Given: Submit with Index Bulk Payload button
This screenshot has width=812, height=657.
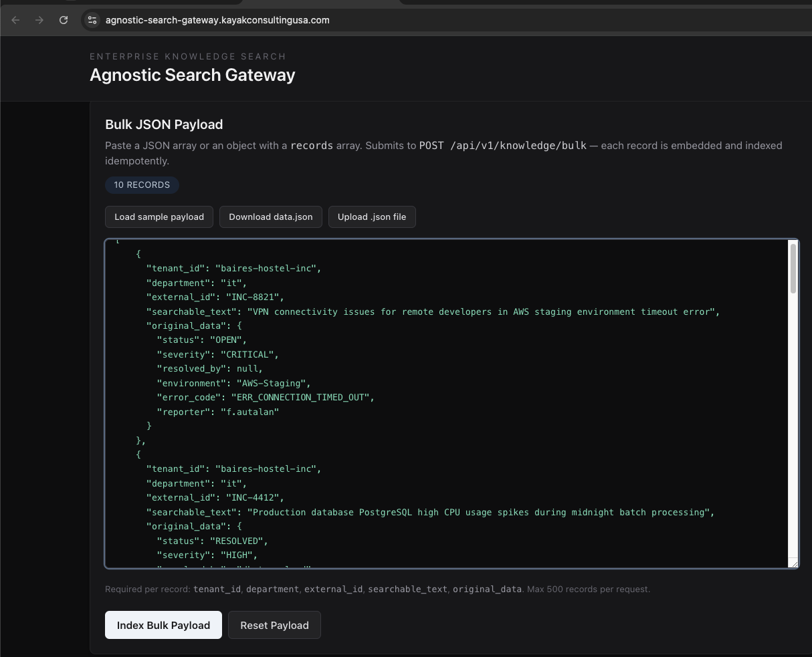Looking at the screenshot, I should (x=163, y=625).
